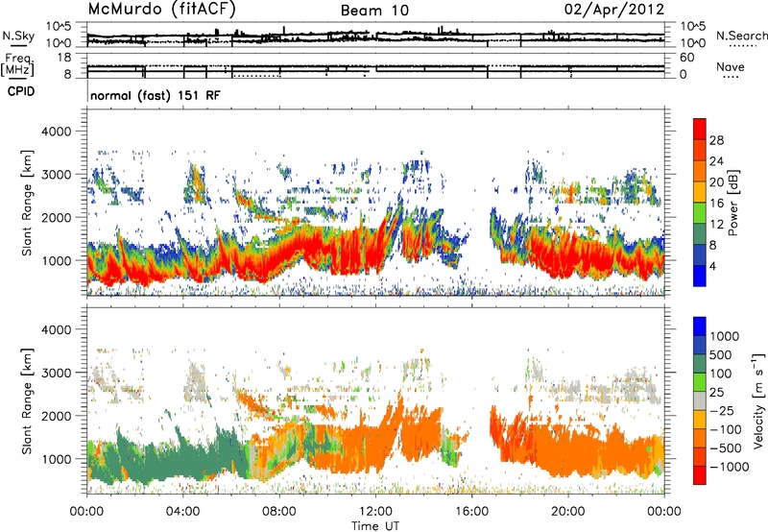The image size is (768, 532).
Task: Click the Nave legend label
Action: pyautogui.click(x=731, y=67)
